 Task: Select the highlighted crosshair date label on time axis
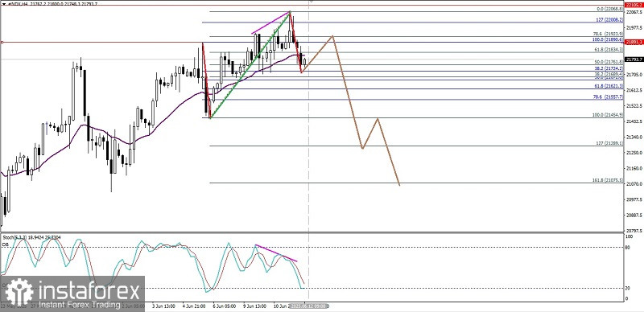pyautogui.click(x=308, y=306)
